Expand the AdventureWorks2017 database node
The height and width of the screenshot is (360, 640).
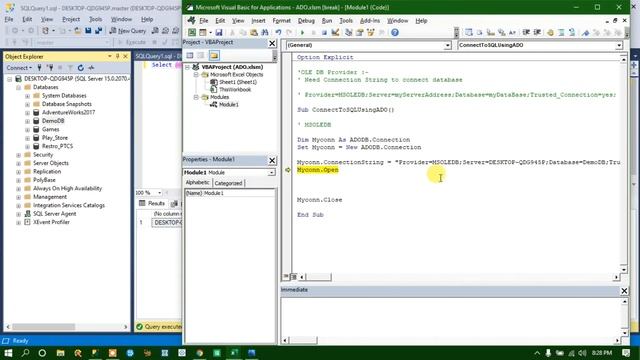[27, 113]
